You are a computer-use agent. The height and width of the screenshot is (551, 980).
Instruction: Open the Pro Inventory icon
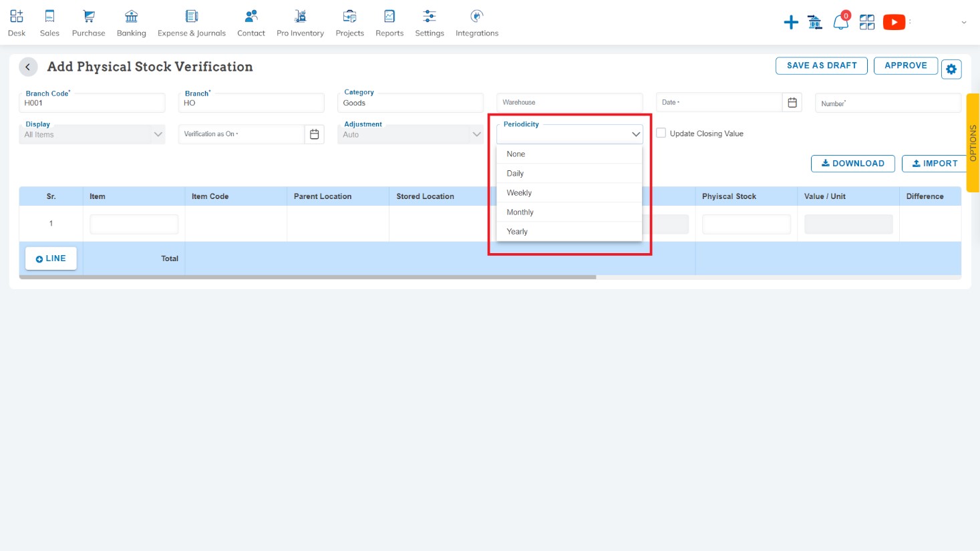tap(301, 16)
